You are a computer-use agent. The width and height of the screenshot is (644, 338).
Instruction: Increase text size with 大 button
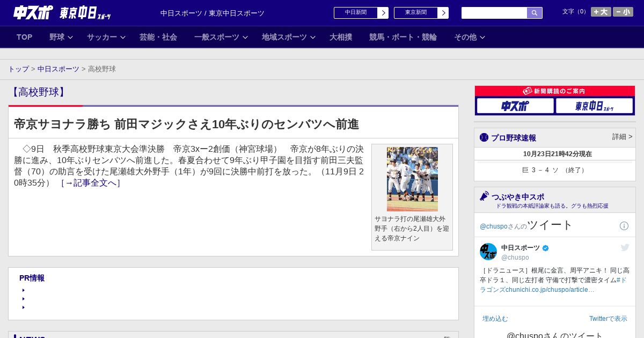click(601, 12)
